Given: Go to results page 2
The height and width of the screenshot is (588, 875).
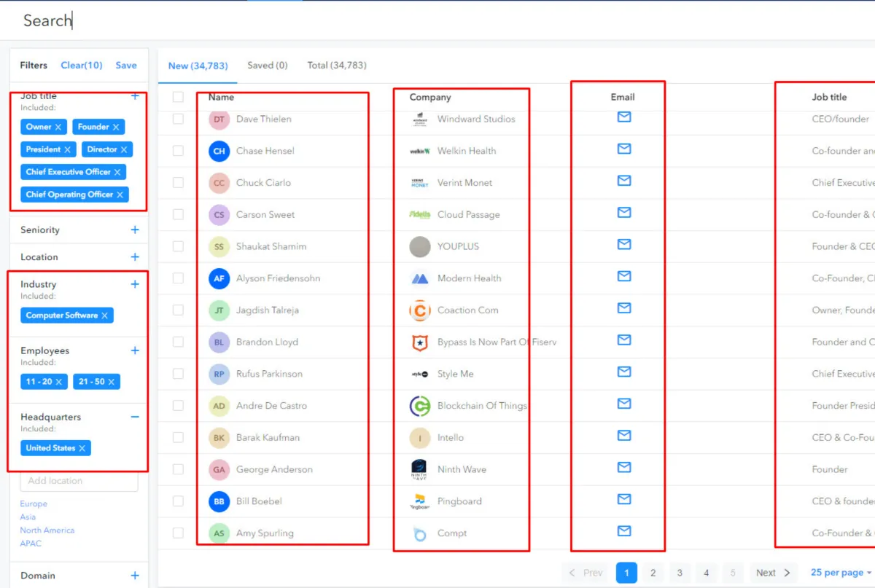Looking at the screenshot, I should [x=653, y=573].
